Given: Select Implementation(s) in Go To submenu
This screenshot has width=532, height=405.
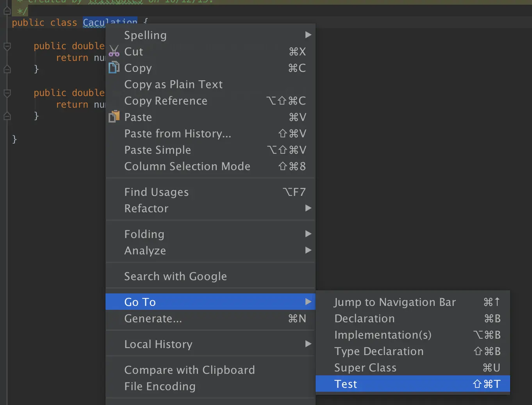Looking at the screenshot, I should pyautogui.click(x=413, y=335).
